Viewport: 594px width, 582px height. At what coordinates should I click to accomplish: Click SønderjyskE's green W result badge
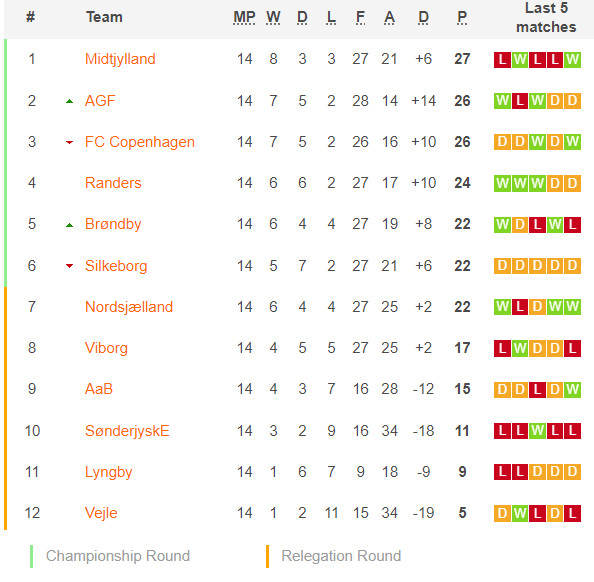(537, 431)
